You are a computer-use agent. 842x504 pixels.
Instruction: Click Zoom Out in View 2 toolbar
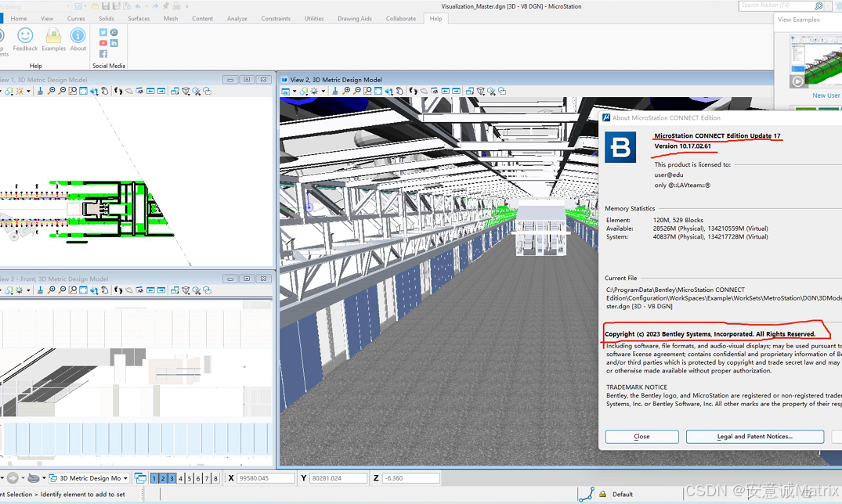tap(356, 92)
